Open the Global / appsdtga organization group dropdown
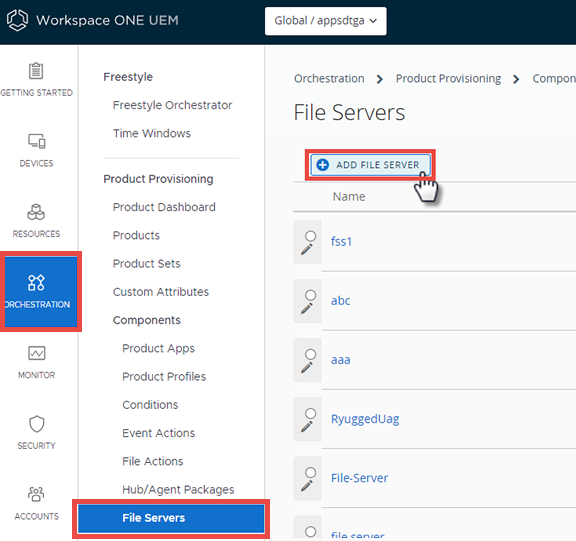The width and height of the screenshot is (576, 541). click(325, 21)
